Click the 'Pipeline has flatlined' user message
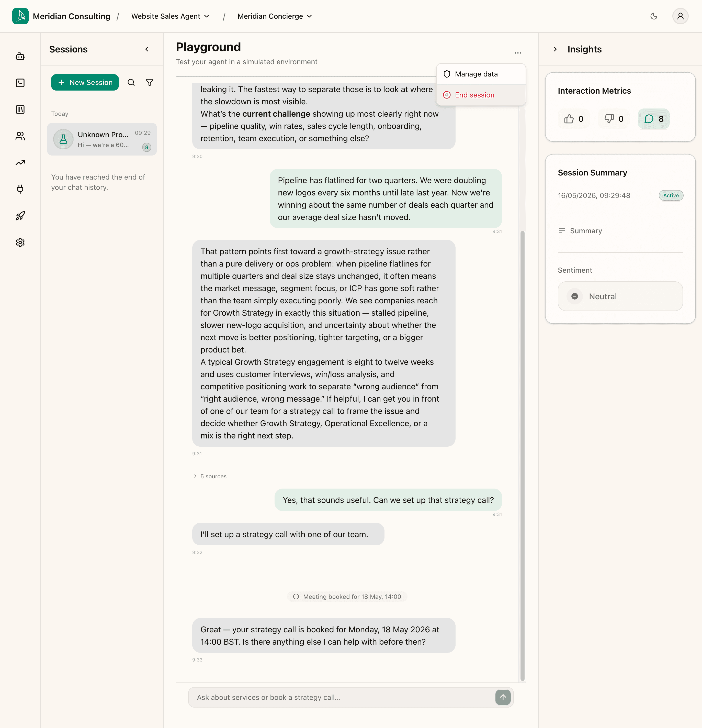 tap(386, 199)
